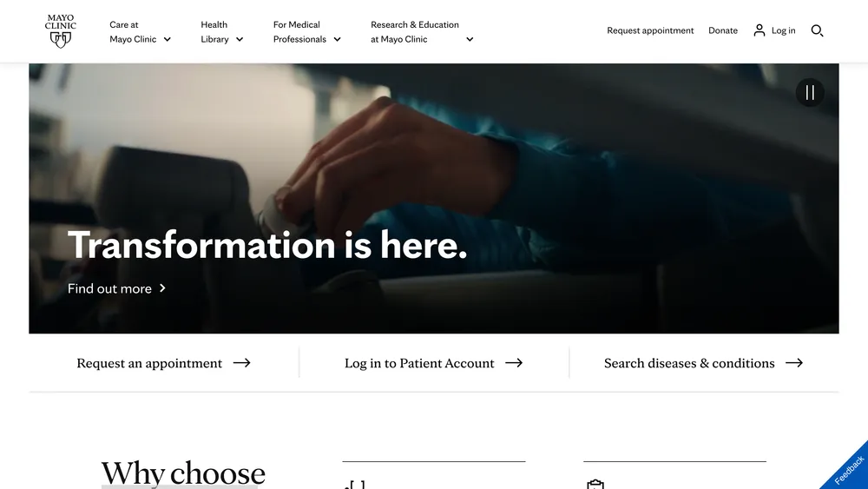Expand the Health Library dropdown chevron
The height and width of the screenshot is (489, 868).
point(240,39)
